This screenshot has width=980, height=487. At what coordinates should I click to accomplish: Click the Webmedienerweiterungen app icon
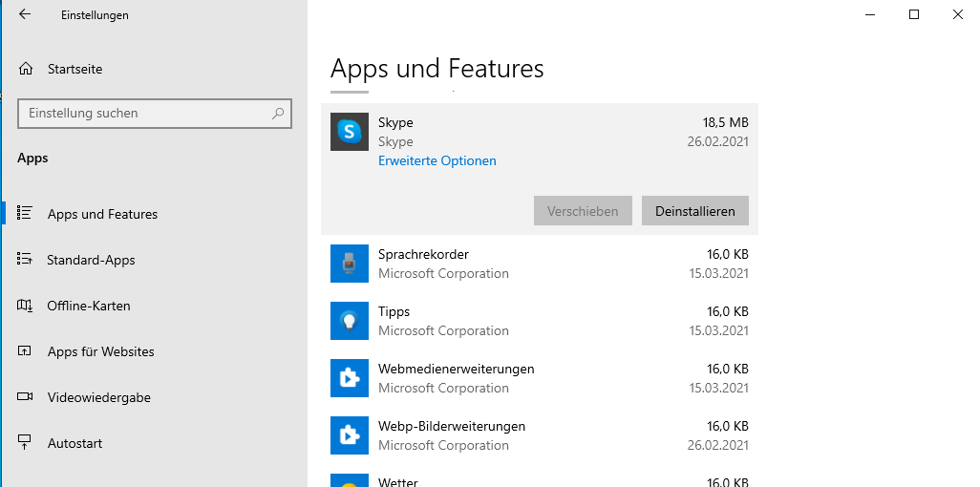pyautogui.click(x=350, y=378)
